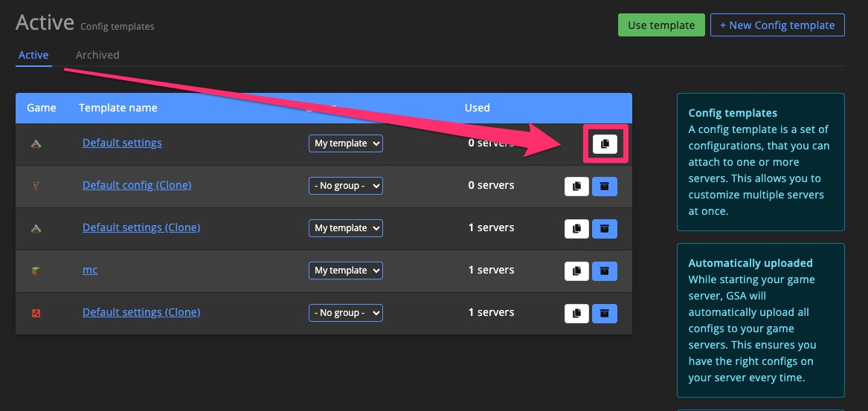Click the game icon beside "Default config (Clone)"
The width and height of the screenshot is (868, 411).
coord(36,186)
